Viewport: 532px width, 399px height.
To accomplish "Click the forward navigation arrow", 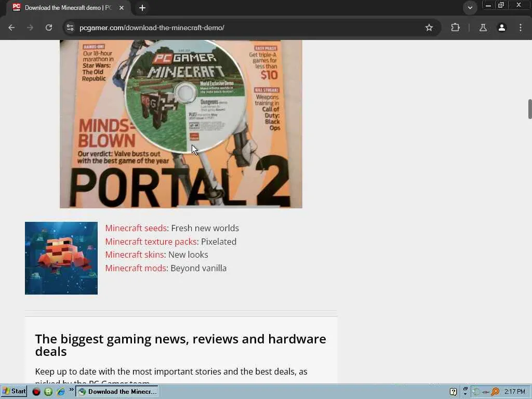I will [x=30, y=28].
